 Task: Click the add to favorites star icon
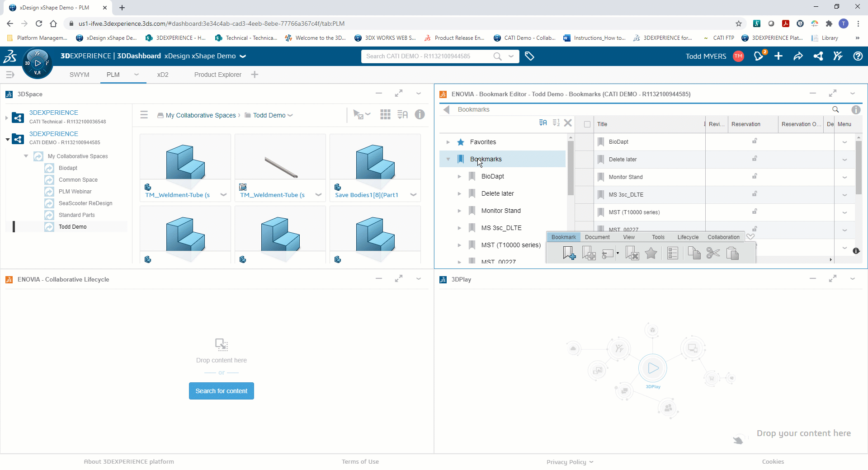pos(651,253)
